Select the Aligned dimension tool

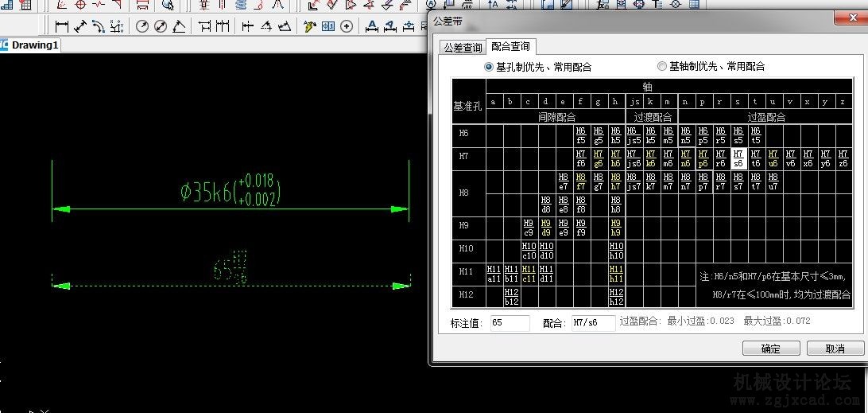pos(80,26)
